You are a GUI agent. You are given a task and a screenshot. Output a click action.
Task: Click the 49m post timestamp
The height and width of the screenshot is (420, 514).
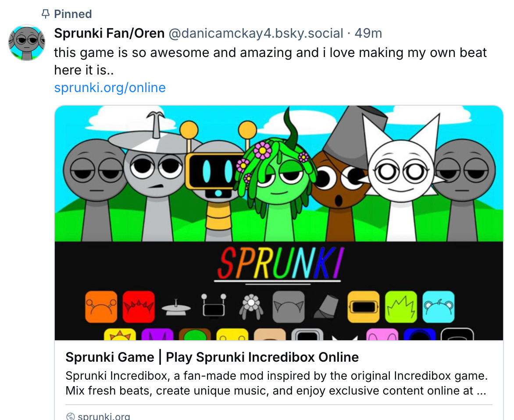pos(368,33)
